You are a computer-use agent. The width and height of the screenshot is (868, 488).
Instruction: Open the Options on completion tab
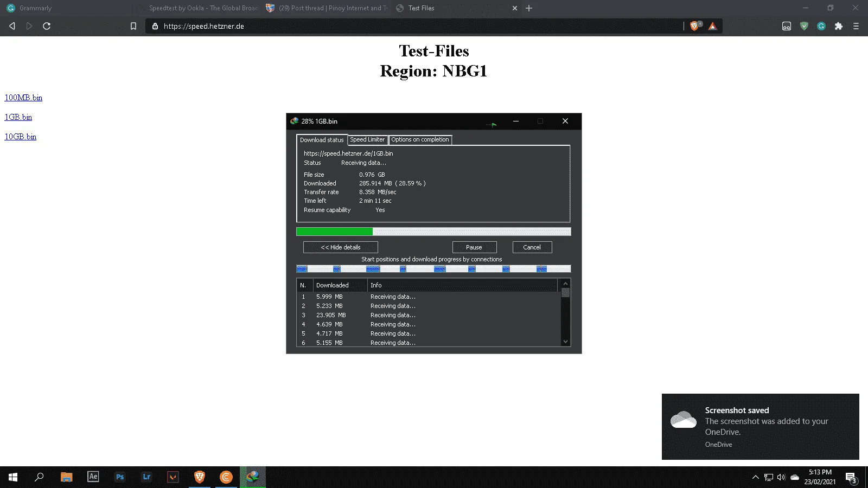pyautogui.click(x=420, y=139)
